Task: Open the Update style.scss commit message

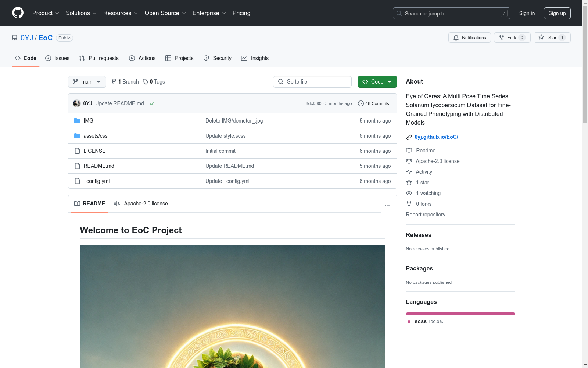Action: [x=226, y=136]
